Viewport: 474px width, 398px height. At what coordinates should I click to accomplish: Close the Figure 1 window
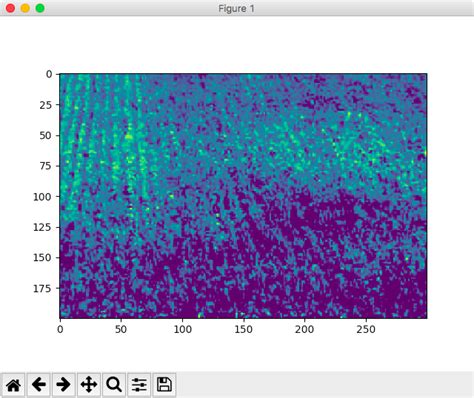[x=10, y=8]
